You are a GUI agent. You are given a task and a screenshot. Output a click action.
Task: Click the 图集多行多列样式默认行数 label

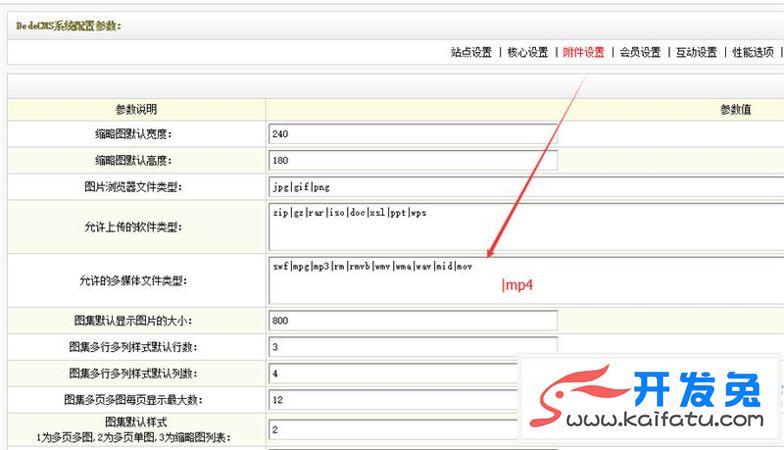click(134, 347)
